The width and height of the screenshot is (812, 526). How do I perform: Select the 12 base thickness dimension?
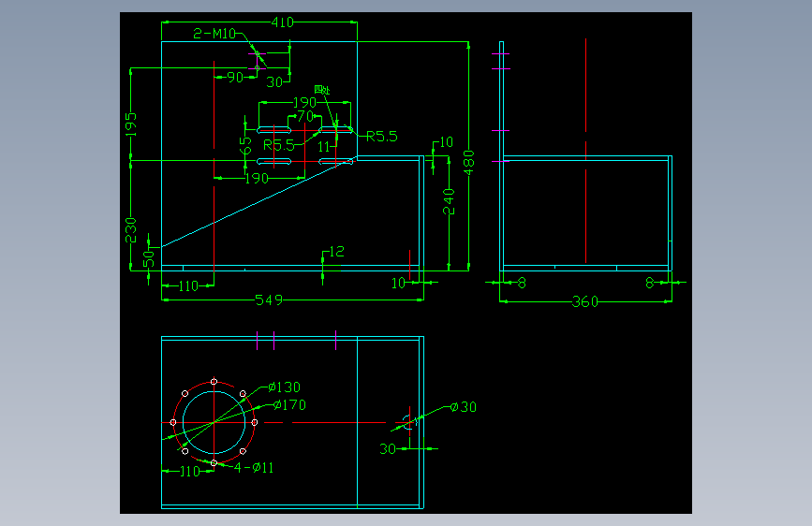(x=336, y=252)
